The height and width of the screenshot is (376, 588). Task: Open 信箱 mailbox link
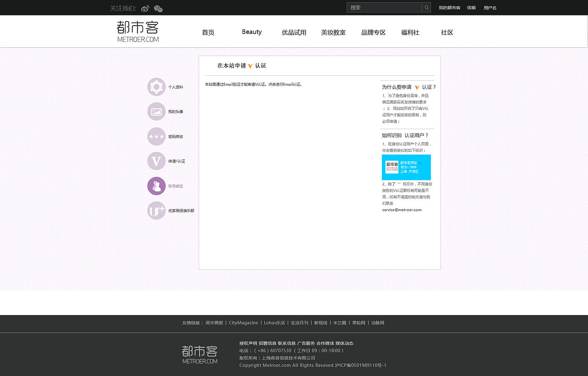[x=471, y=8]
